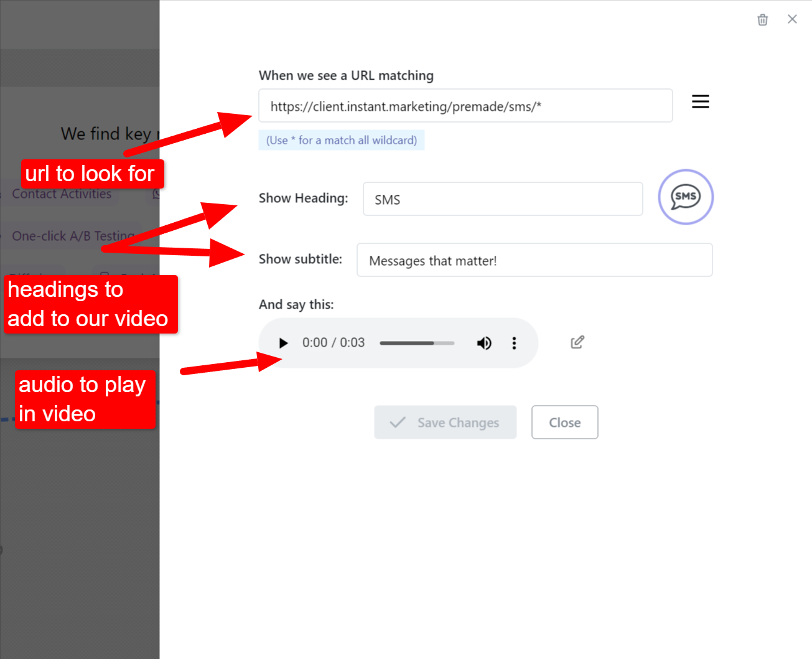Click the 0:00 / 0:03 audio time display
812x659 pixels.
pos(333,343)
